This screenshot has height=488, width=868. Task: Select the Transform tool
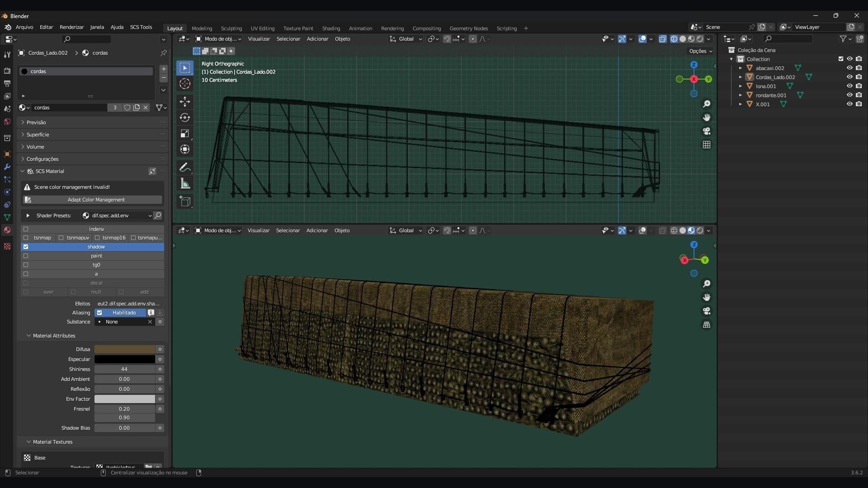pos(184,149)
